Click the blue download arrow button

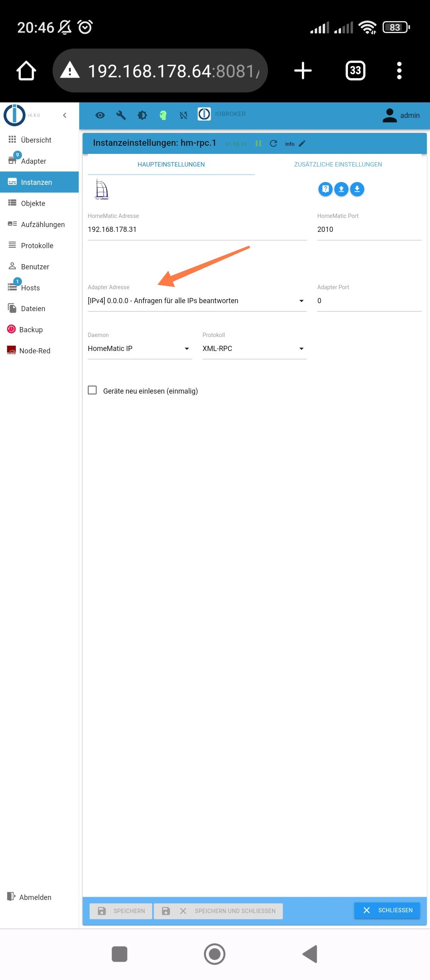[357, 189]
